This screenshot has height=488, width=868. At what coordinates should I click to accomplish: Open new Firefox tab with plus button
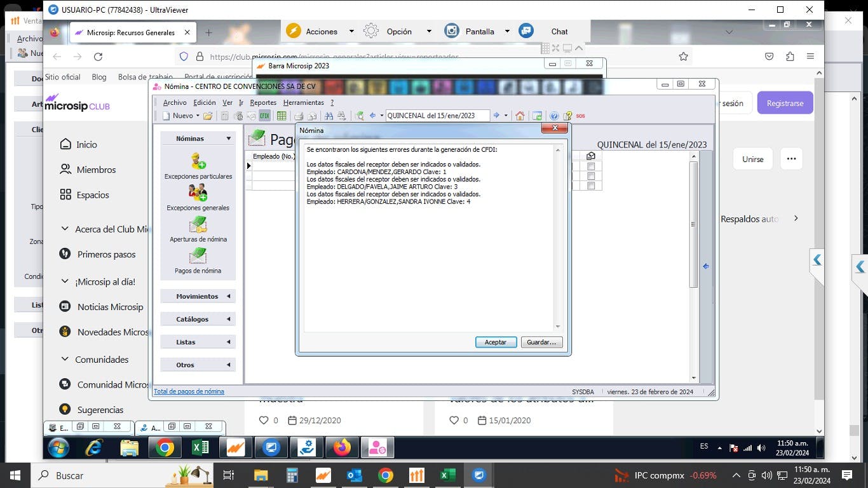pyautogui.click(x=208, y=32)
